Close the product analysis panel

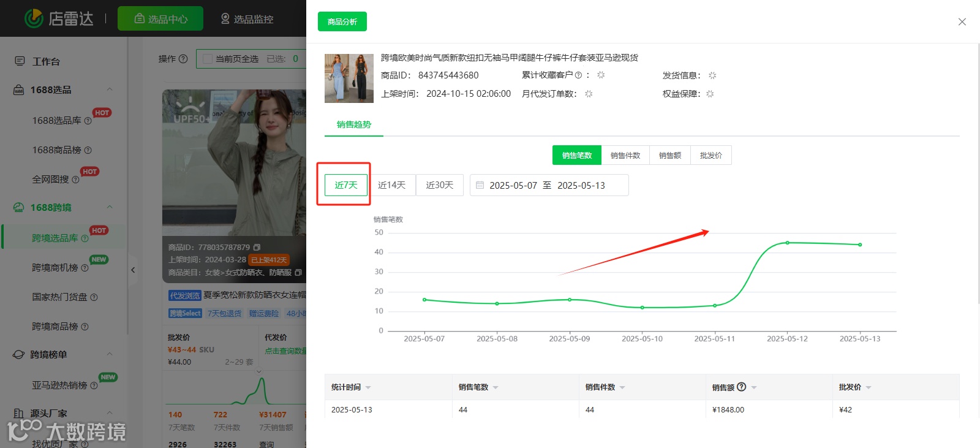(962, 22)
